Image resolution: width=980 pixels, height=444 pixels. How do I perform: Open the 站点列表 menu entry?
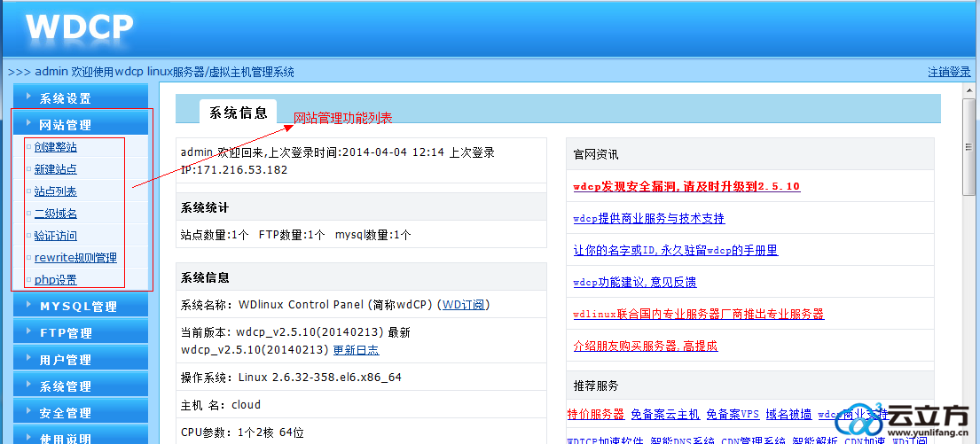point(56,191)
